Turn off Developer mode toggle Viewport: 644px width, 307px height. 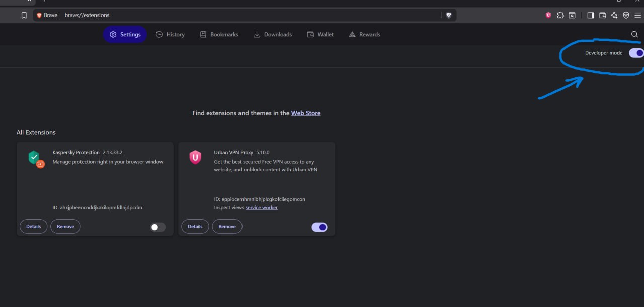click(x=636, y=53)
